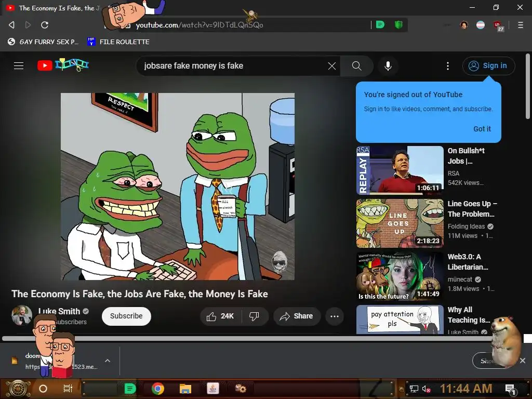The height and width of the screenshot is (399, 532).
Task: Click the trans-flag round extension icon
Action: click(481, 25)
